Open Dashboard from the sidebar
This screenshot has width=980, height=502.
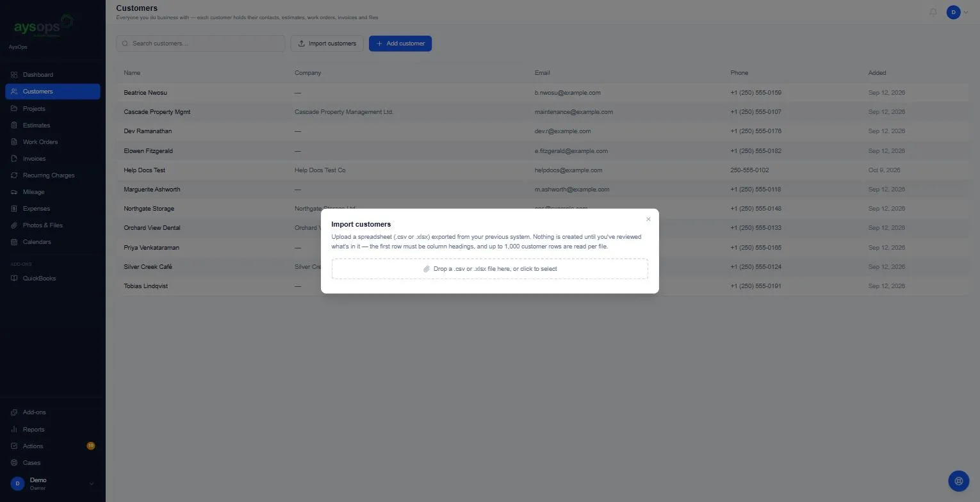click(x=53, y=75)
